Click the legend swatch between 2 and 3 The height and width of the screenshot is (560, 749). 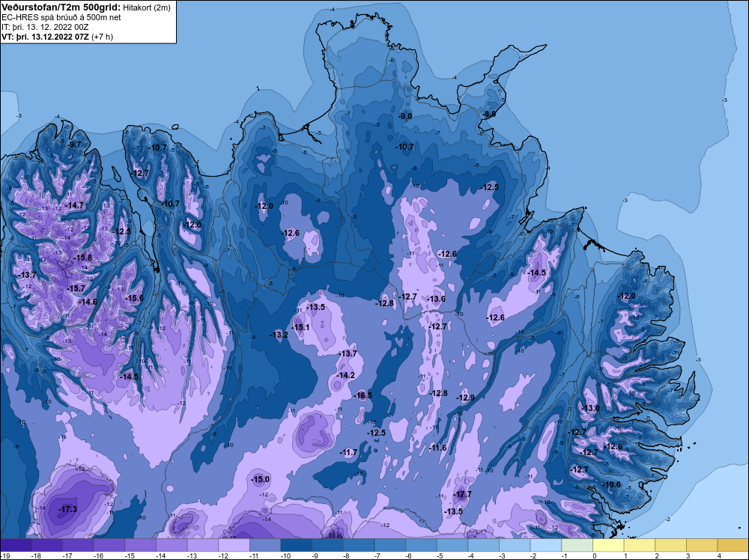pyautogui.click(x=670, y=545)
